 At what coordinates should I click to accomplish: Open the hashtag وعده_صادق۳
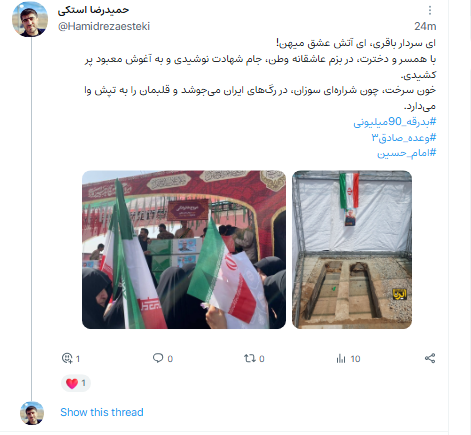coord(404,137)
